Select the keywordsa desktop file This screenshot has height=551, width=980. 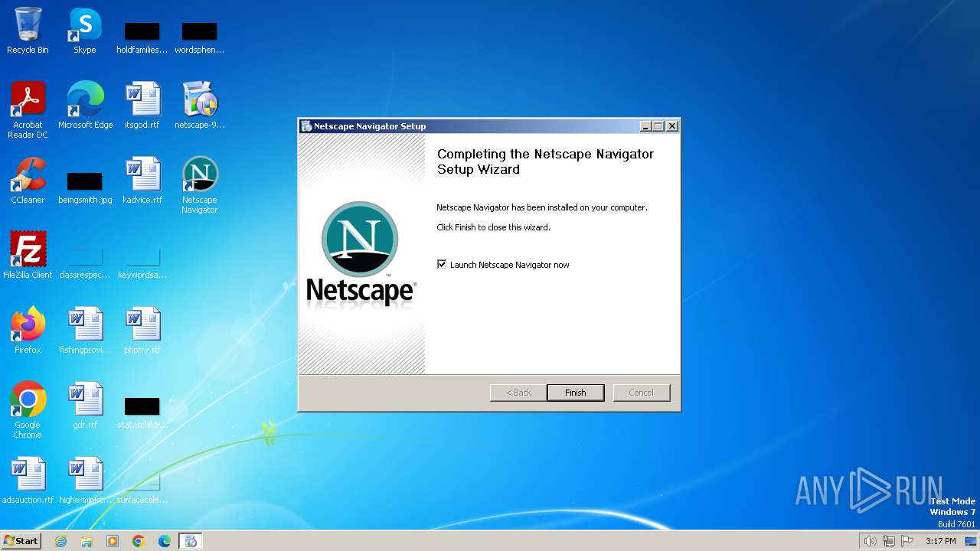coord(142,262)
